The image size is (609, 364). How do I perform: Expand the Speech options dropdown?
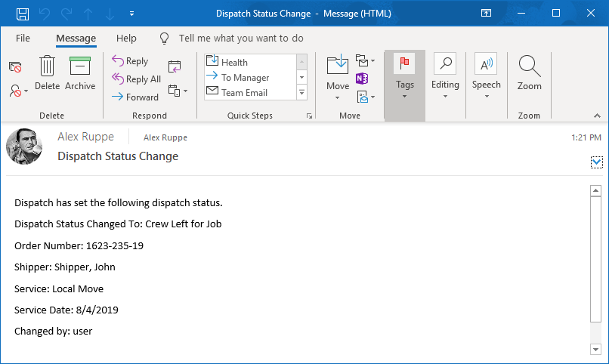(x=486, y=83)
